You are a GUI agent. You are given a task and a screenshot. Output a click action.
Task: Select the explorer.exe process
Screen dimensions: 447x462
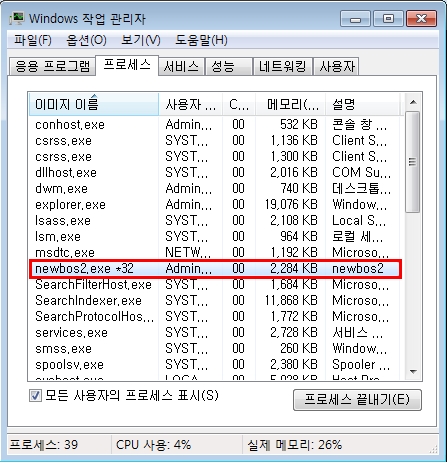coord(215,205)
